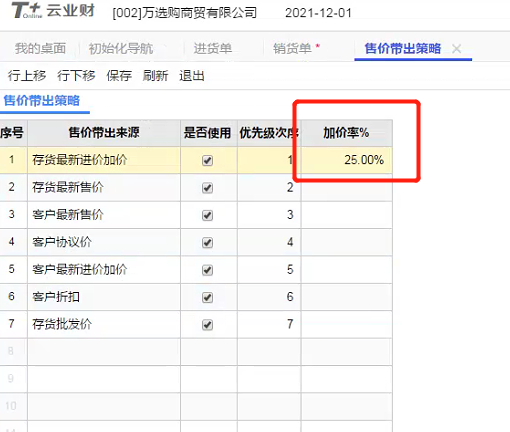This screenshot has width=510, height=432.
Task: Toggle 是否使用 checkbox for 存货最新售价
Action: click(207, 188)
